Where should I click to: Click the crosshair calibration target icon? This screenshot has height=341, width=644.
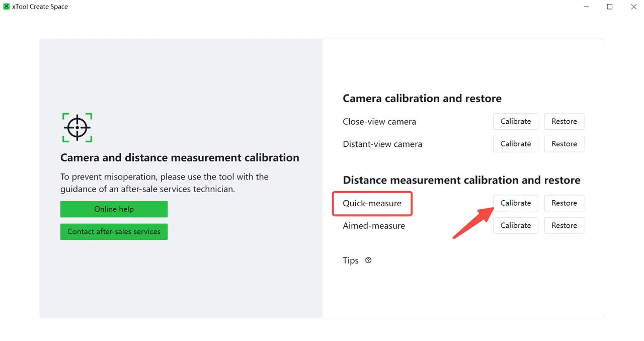[x=77, y=128]
